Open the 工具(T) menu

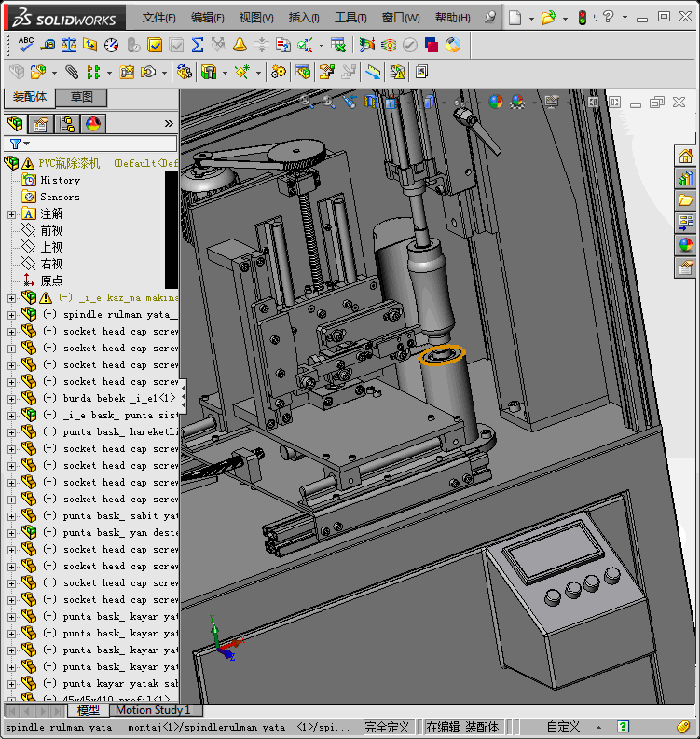coord(350,18)
